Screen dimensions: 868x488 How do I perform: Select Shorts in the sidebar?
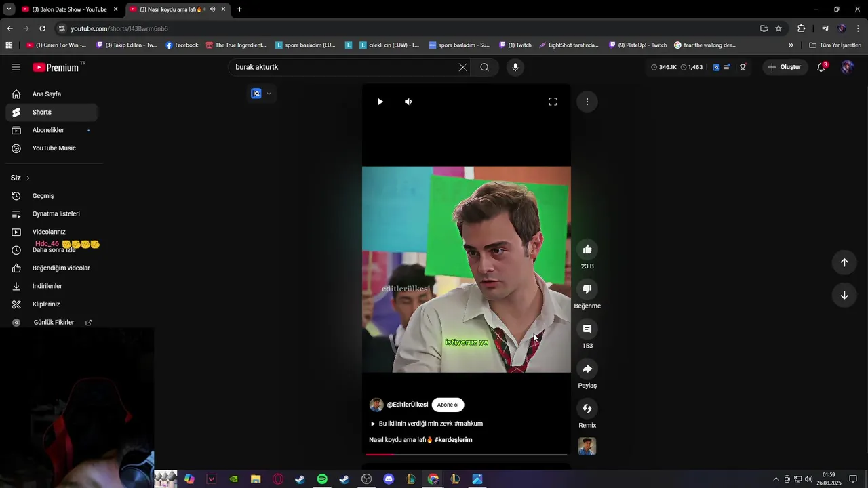point(52,112)
